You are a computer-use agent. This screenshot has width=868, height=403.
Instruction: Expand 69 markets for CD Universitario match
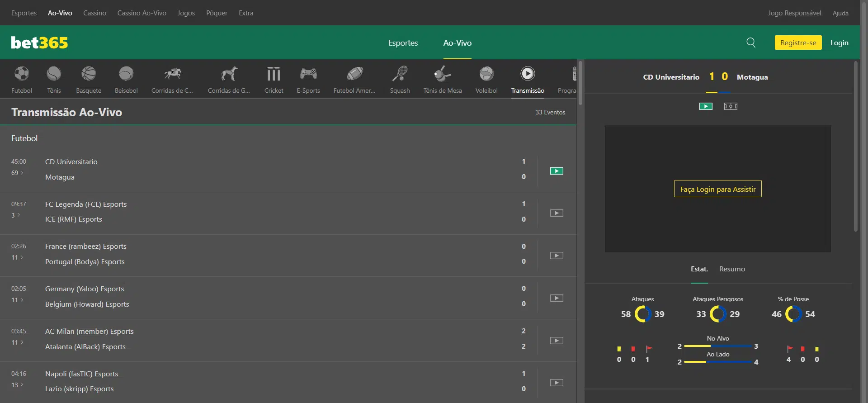[x=17, y=173]
